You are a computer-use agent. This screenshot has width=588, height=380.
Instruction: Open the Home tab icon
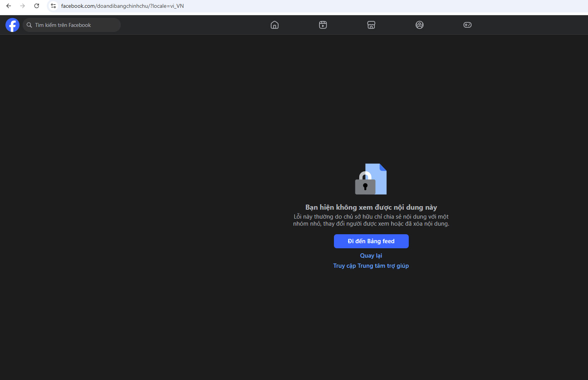click(275, 25)
